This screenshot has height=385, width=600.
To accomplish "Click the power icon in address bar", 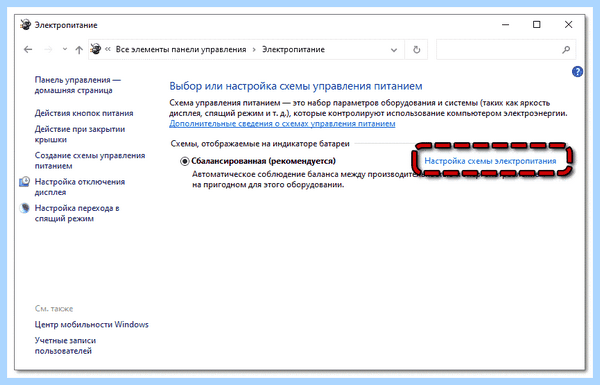I will tap(96, 49).
